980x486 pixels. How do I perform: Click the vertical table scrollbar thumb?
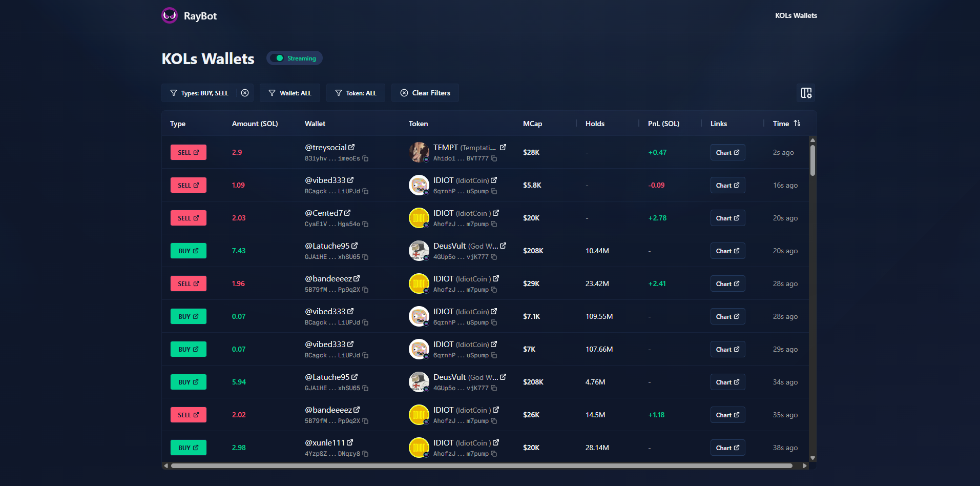coord(812,160)
